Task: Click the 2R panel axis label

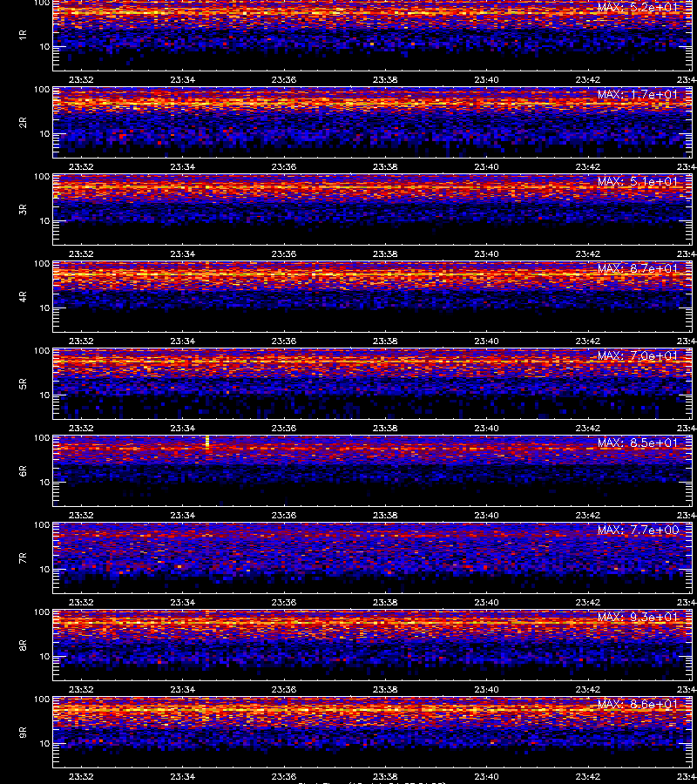Action: coord(23,123)
